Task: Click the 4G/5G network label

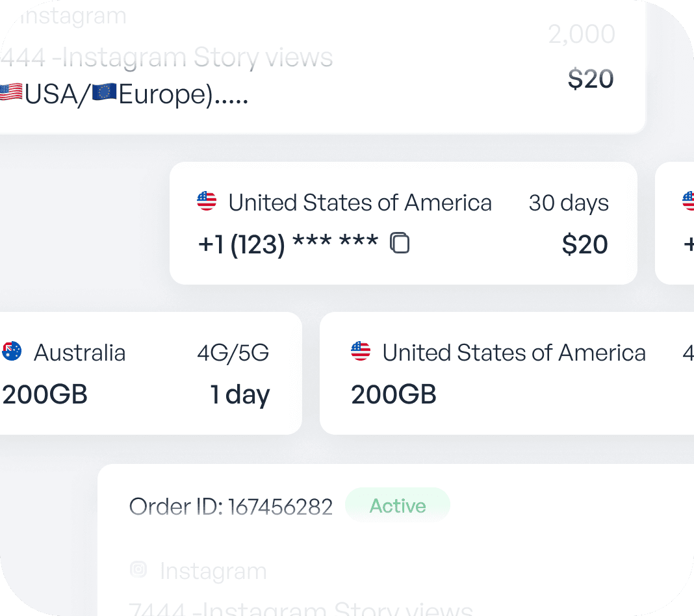Action: pos(233,353)
